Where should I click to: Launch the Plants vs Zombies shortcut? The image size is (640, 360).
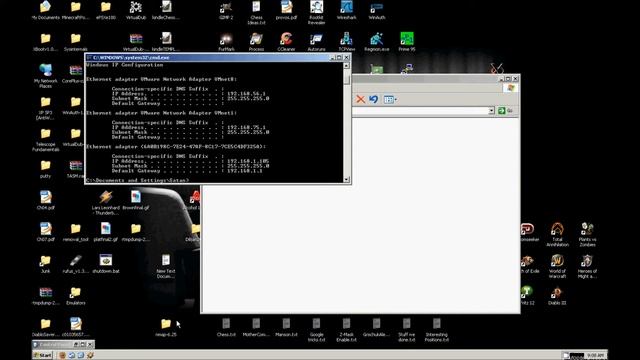pos(587,235)
